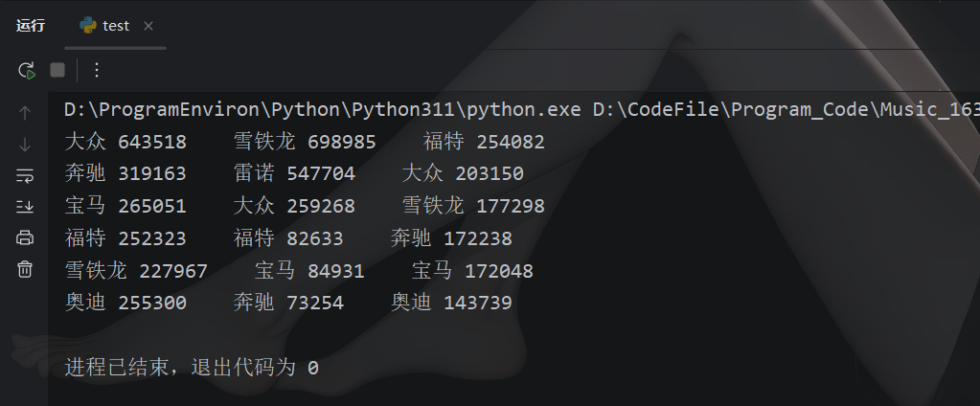980x406 pixels.
Task: Click the text 福特 254082
Action: coord(484,142)
